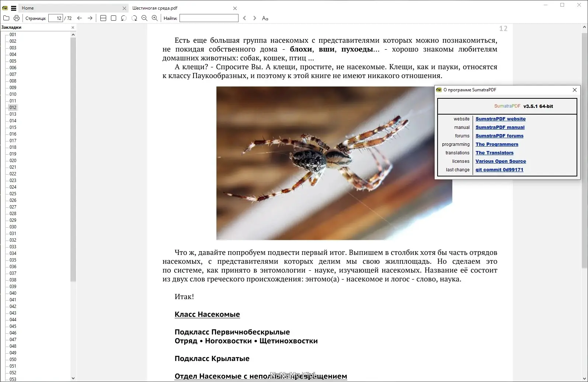Rotate the page left
This screenshot has width=588, height=382.
124,18
